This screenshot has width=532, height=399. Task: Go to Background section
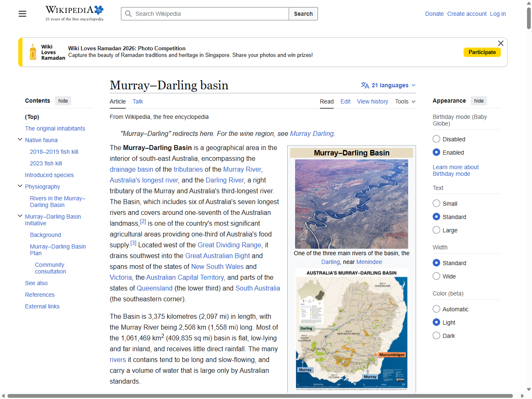(45, 235)
